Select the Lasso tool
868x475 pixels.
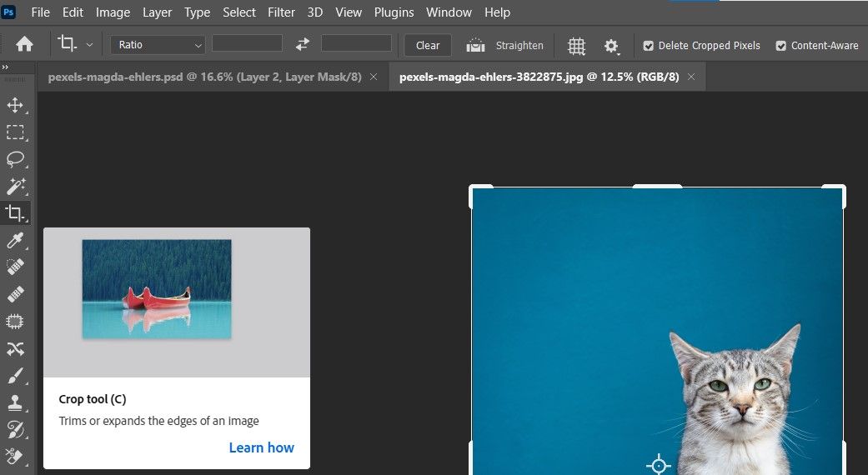[15, 159]
